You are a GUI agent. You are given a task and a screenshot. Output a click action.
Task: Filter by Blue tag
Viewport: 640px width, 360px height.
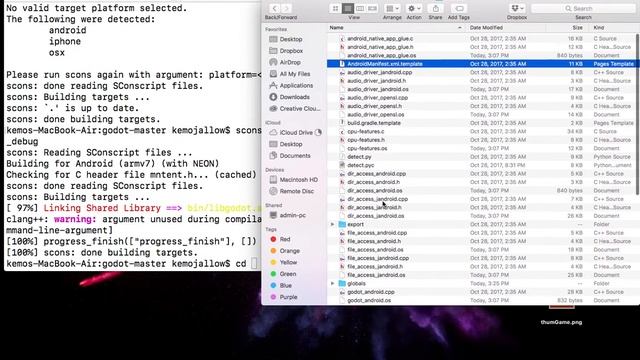[x=285, y=285]
